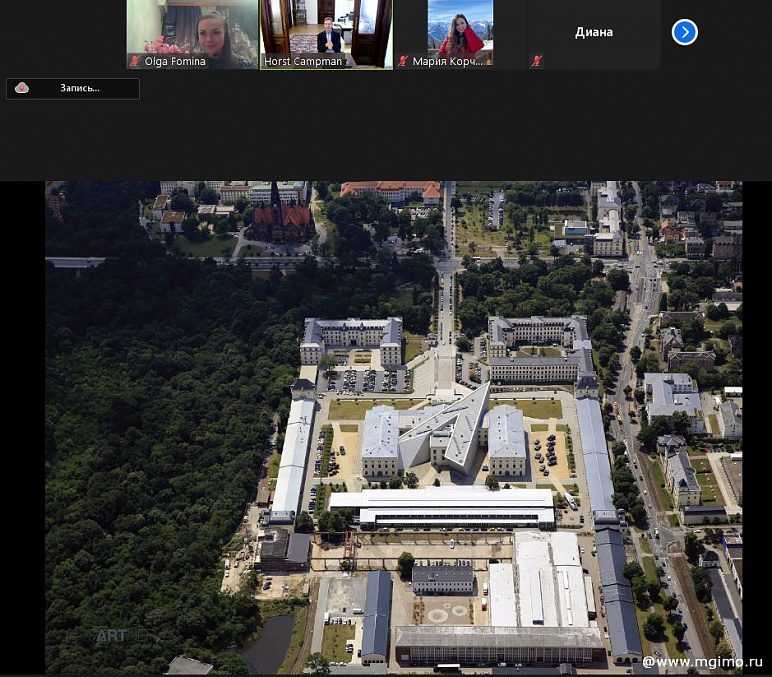Select Olga Fomina's video thumbnail
This screenshot has width=772, height=677.
click(x=192, y=28)
